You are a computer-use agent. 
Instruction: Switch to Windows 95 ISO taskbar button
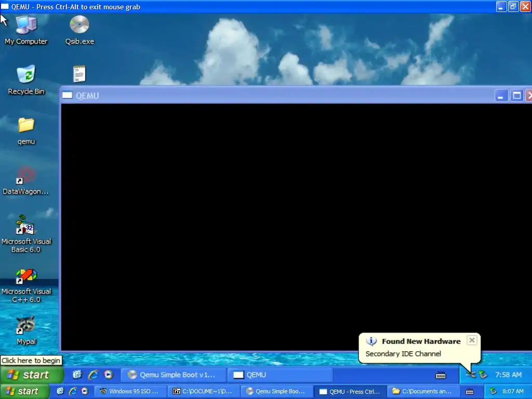pos(130,392)
